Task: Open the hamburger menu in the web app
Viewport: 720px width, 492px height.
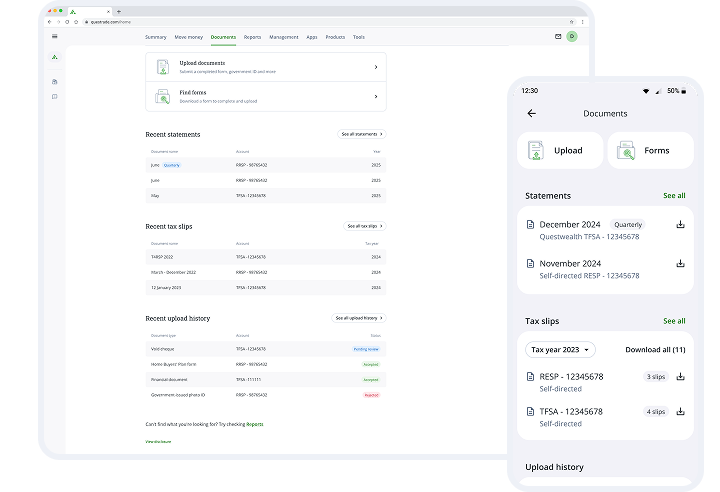Action: [x=55, y=36]
